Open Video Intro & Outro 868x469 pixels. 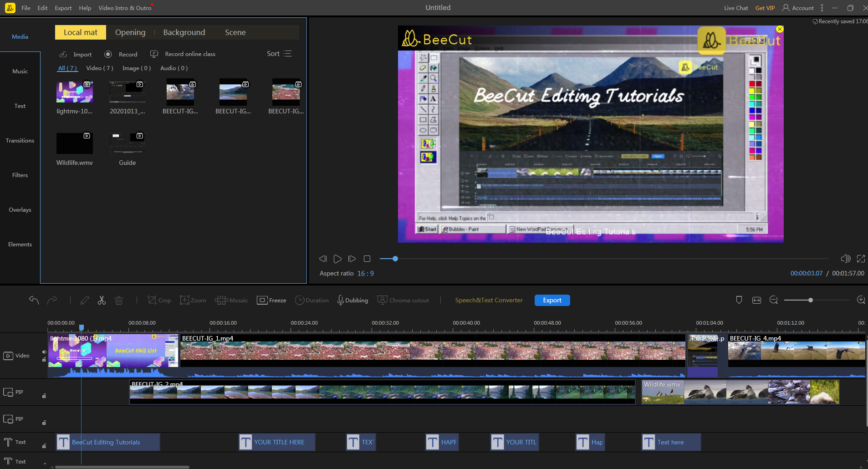[125, 8]
